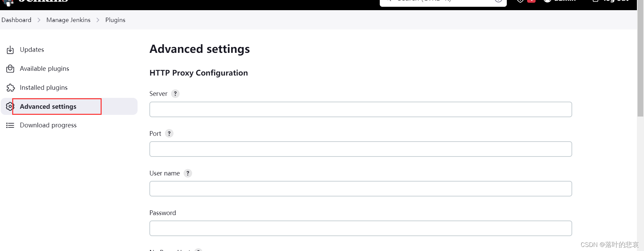Expand breadcrumb chevron after Dashboard
The width and height of the screenshot is (644, 251).
click(39, 20)
